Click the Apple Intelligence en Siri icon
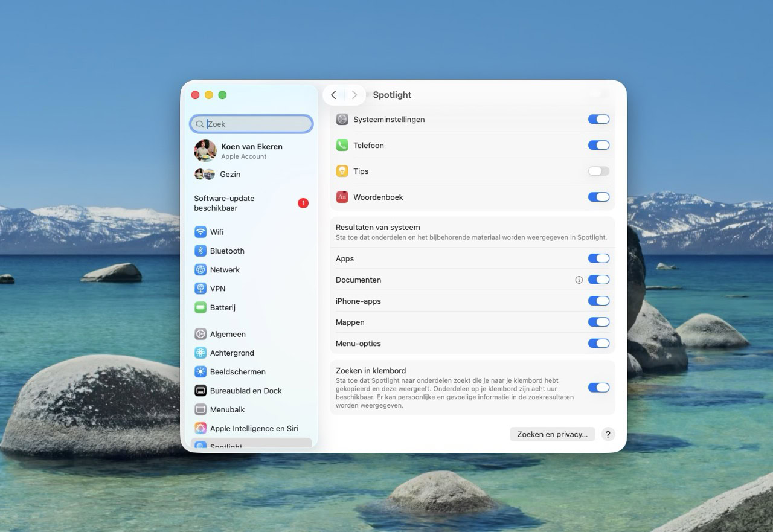Viewport: 773px width, 532px height. tap(200, 428)
